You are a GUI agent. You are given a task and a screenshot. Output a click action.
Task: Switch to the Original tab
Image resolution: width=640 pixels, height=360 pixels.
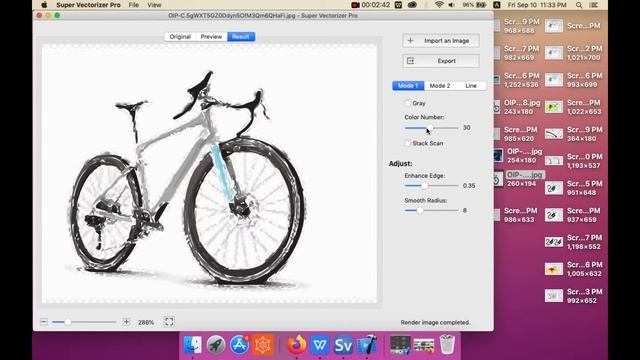pyautogui.click(x=180, y=37)
